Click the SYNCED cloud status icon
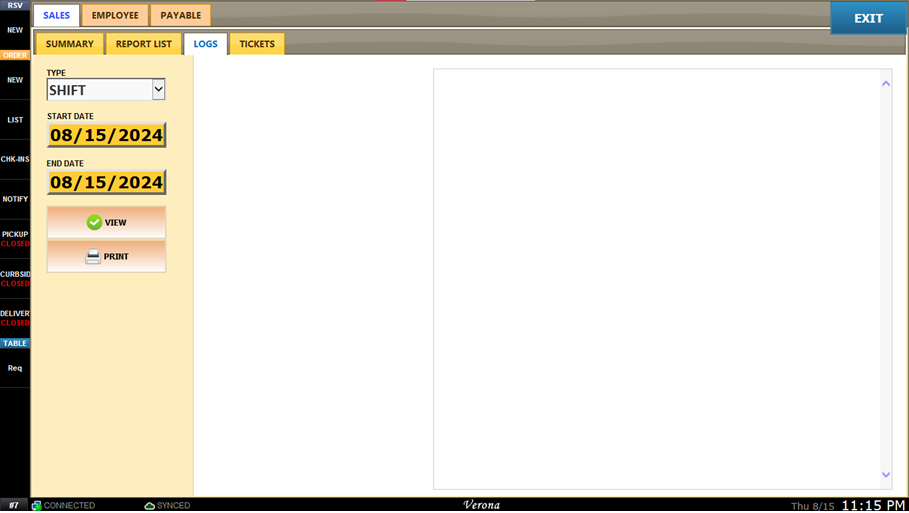This screenshot has width=909, height=513. coord(149,505)
